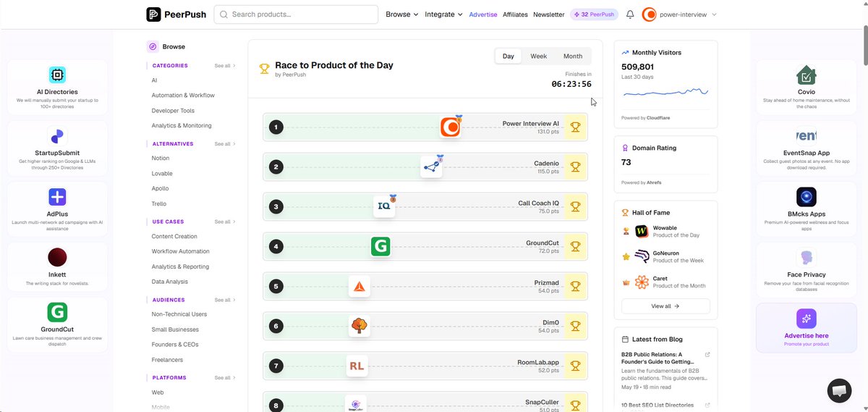Click the EventSnap App logo
The width and height of the screenshot is (868, 412).
tap(807, 135)
